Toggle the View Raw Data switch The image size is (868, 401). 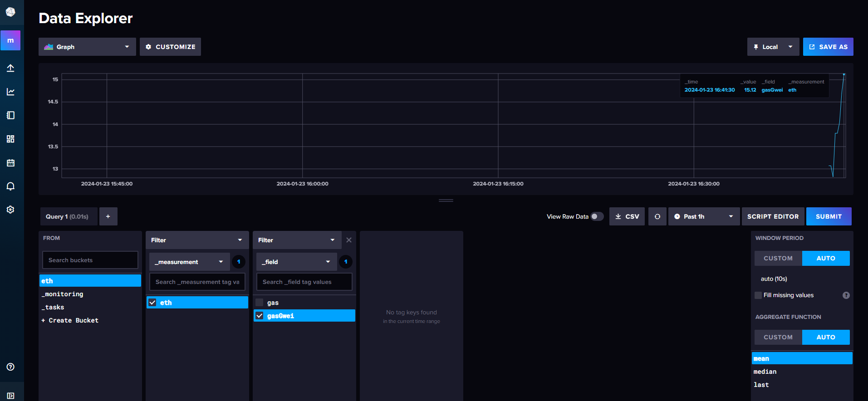tap(597, 216)
